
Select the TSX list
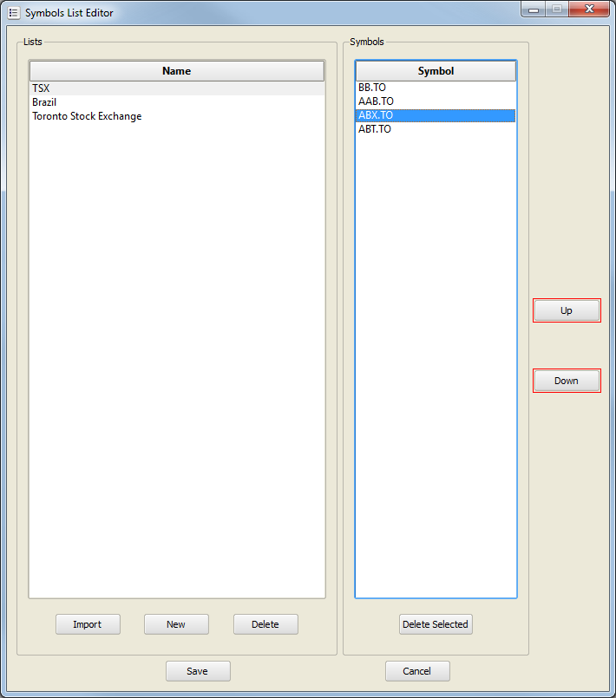(41, 88)
